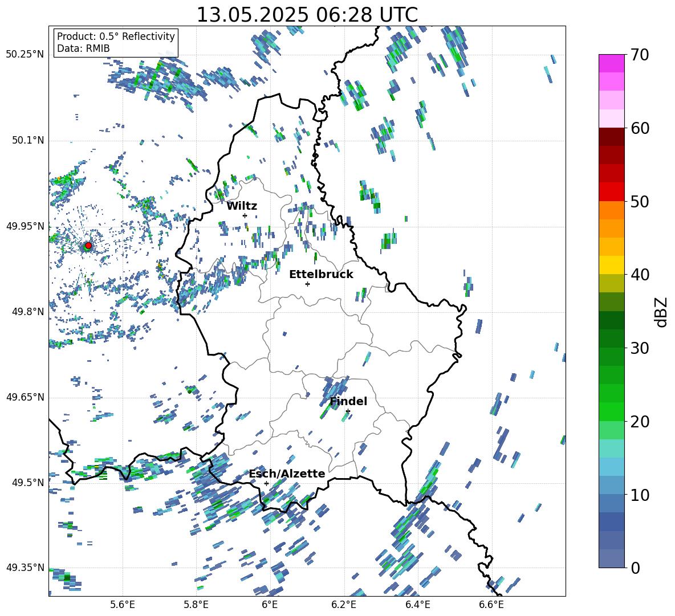Click the colorbar tick label 0
Viewport: 675px width, 616px height.
635,568
